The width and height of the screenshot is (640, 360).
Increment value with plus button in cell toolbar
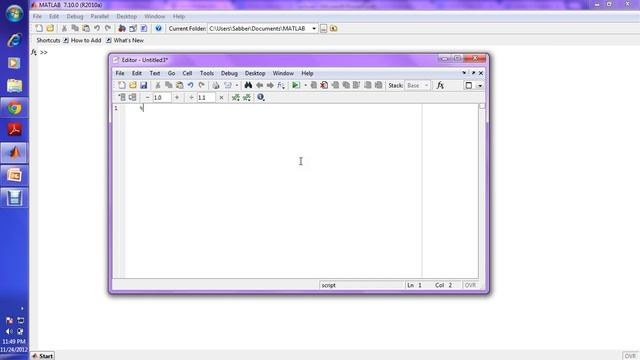click(x=177, y=98)
